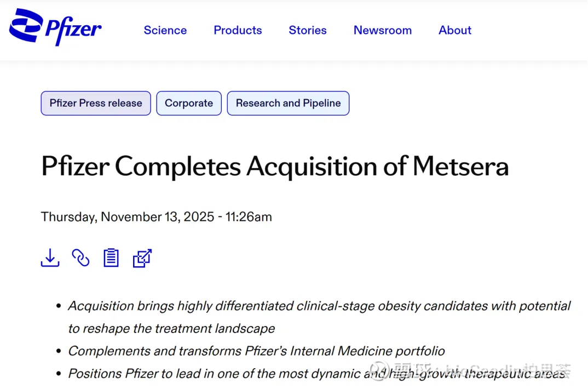The height and width of the screenshot is (389, 588).
Task: Click the bullet about clinical-stage obesity candidates
Action: click(319, 306)
